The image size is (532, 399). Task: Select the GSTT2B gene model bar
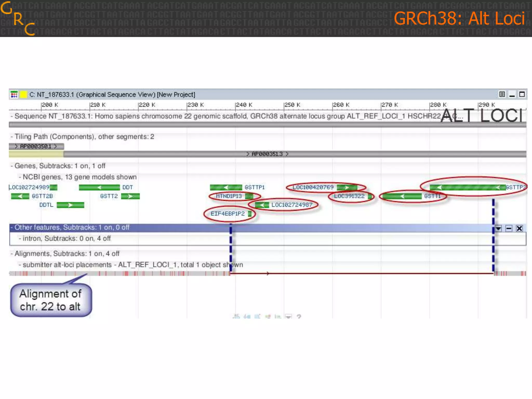pyautogui.click(x=20, y=196)
